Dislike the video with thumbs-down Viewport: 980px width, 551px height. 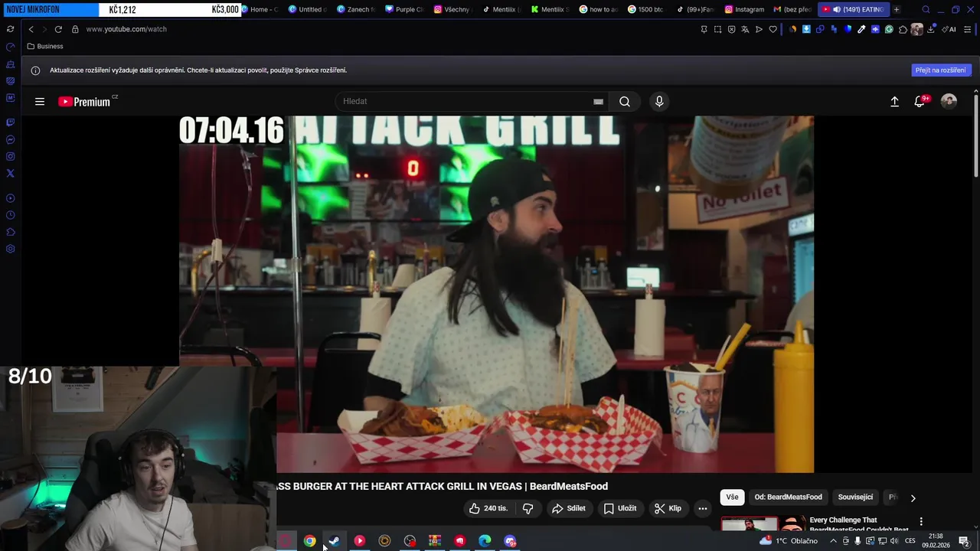(x=528, y=508)
